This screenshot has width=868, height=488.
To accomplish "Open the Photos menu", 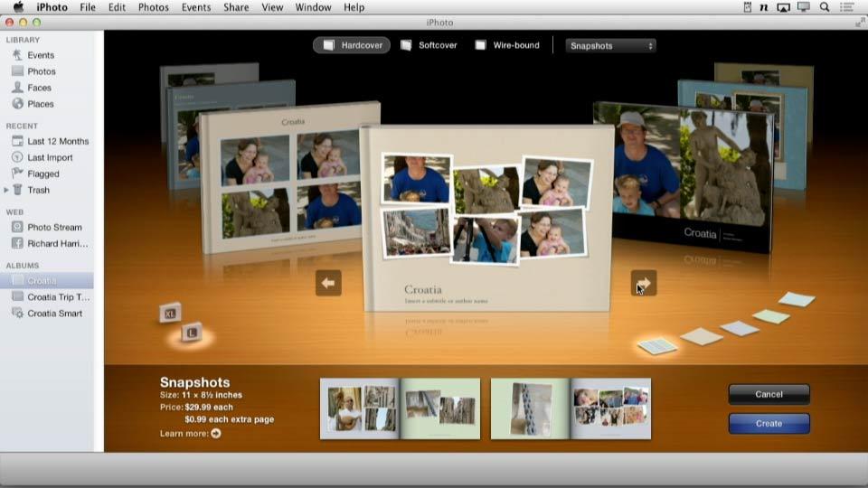I will coord(154,7).
